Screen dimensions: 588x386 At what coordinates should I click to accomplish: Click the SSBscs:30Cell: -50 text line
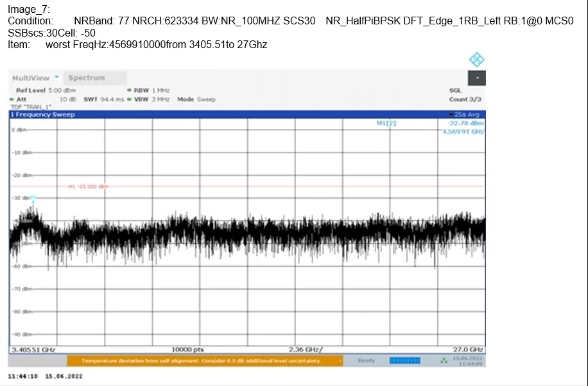(x=52, y=33)
